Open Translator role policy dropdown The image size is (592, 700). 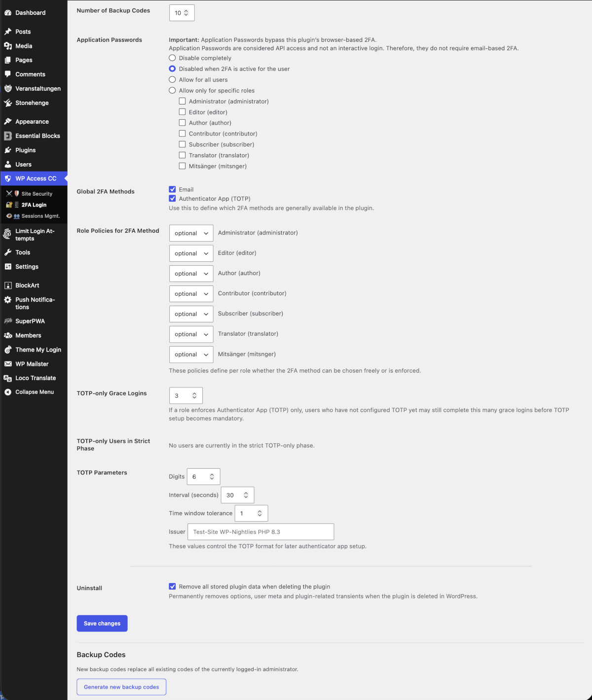191,334
